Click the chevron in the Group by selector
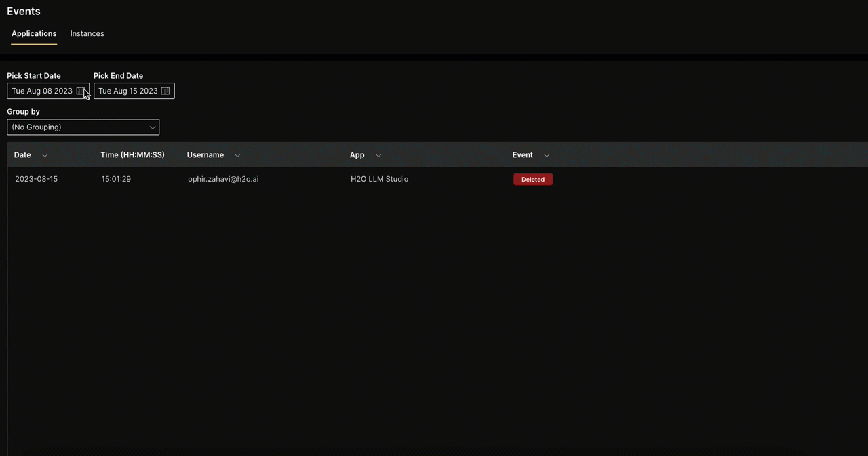868x456 pixels. [x=153, y=127]
